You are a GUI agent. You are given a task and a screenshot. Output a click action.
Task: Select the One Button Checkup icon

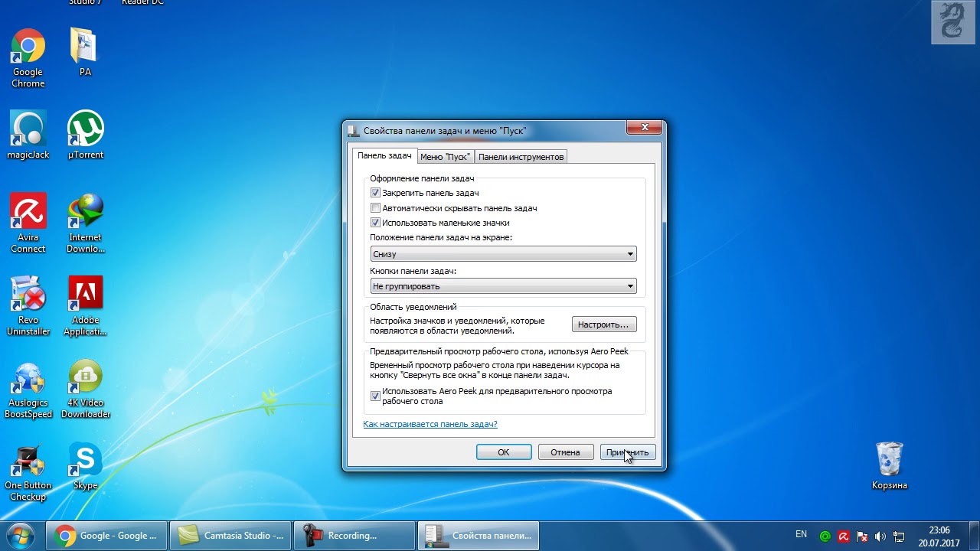click(x=28, y=471)
